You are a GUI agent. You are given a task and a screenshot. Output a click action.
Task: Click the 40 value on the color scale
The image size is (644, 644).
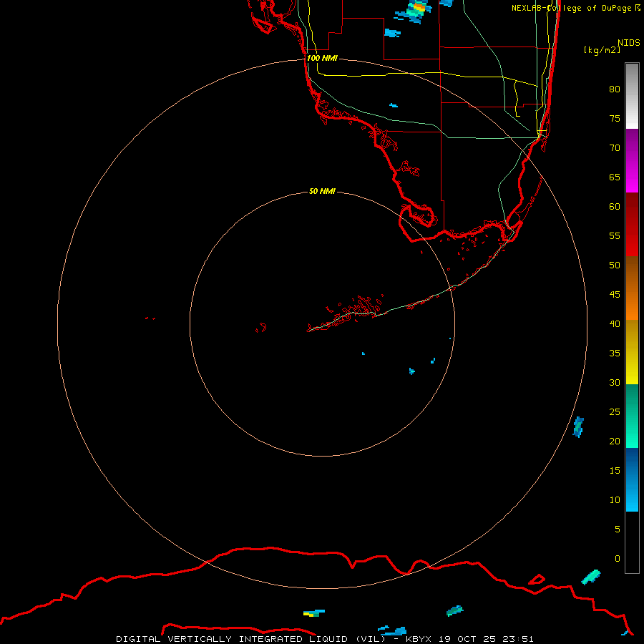(615, 324)
